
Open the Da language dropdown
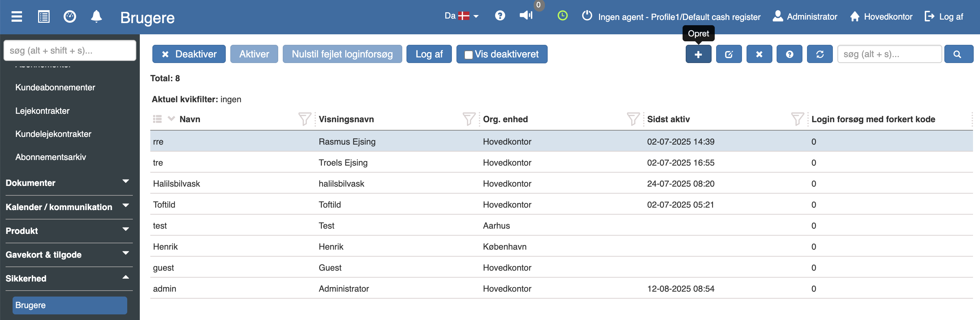click(x=461, y=16)
